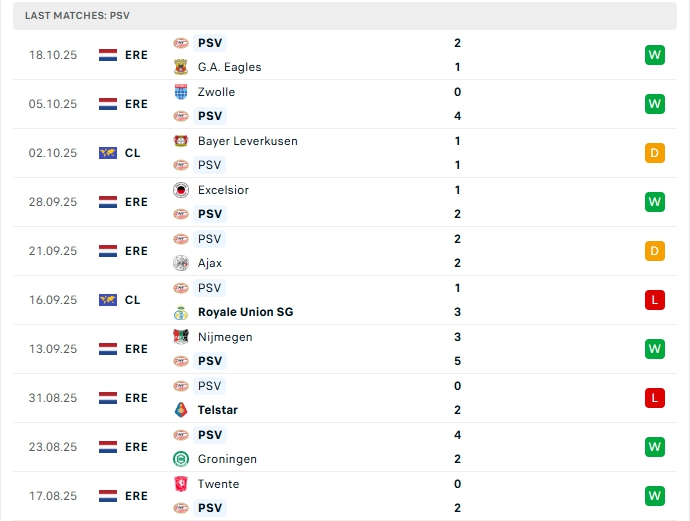This screenshot has width=690, height=521.
Task: Click the Groningen team logo
Action: click(181, 459)
